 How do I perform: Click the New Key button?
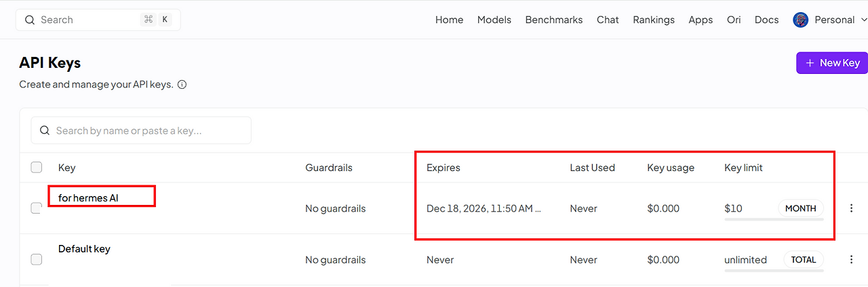click(832, 63)
